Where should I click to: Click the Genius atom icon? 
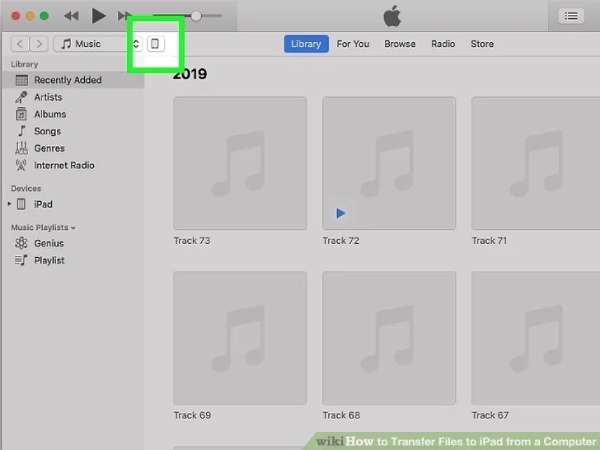coord(21,243)
